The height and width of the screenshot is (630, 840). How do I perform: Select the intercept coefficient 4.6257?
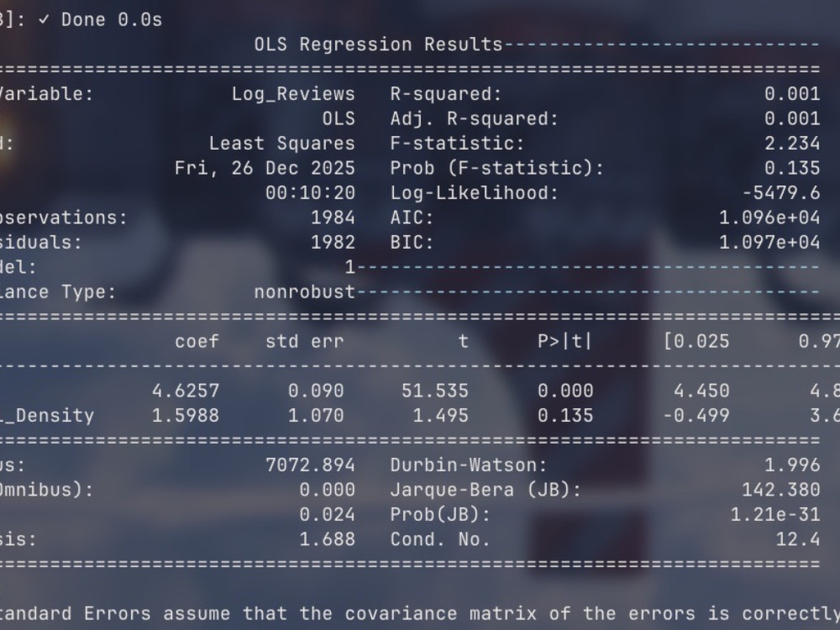(x=186, y=391)
